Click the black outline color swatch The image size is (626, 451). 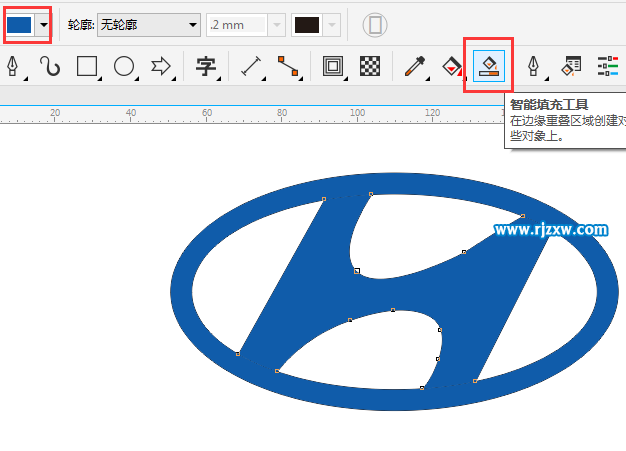[307, 25]
